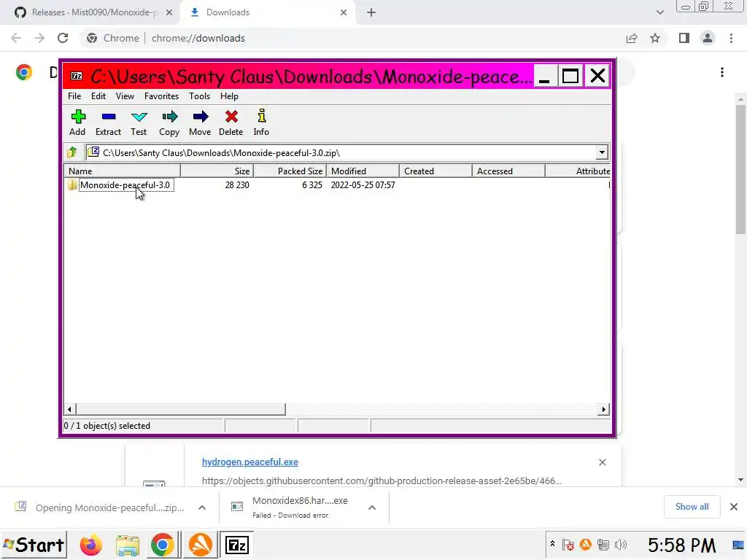
Task: Open the Help menu
Action: click(229, 96)
